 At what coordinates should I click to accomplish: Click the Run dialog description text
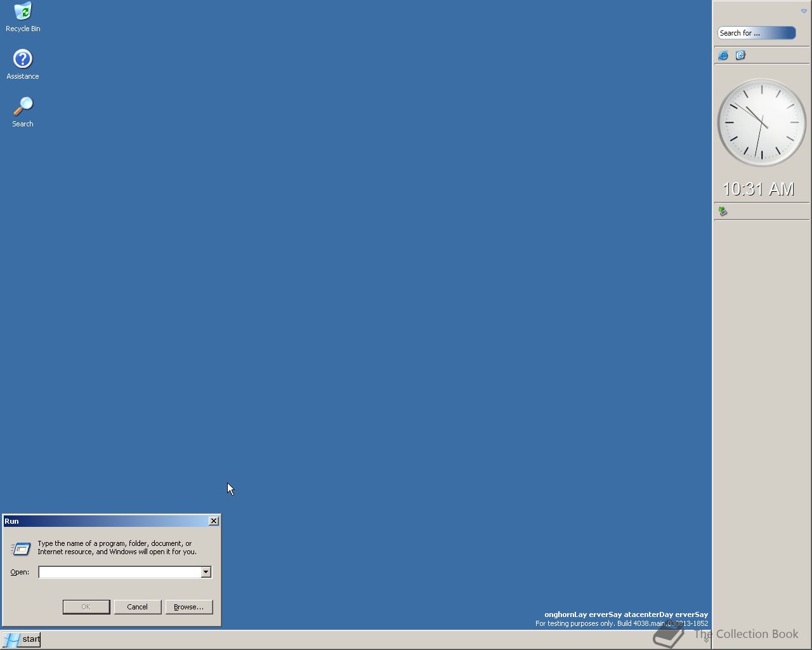(117, 548)
